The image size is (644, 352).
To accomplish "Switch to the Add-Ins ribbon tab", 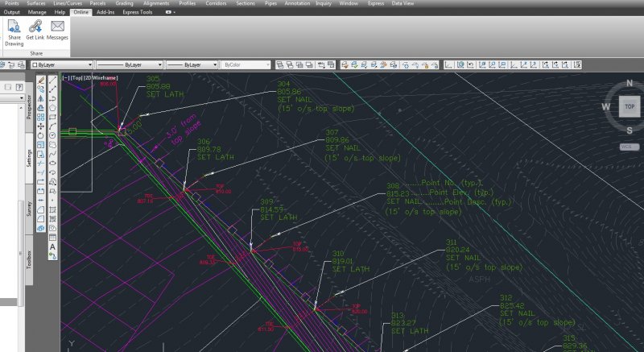I will [105, 13].
